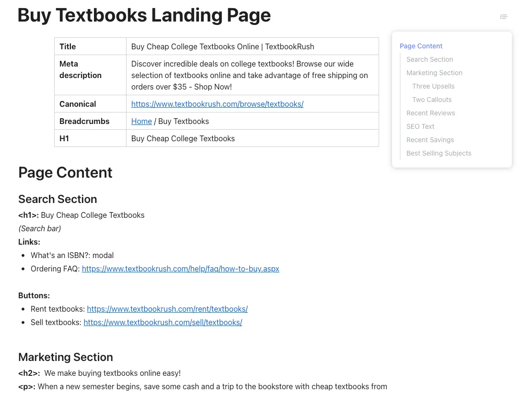532x394 pixels.
Task: Open the Sell textbooks URL
Action: pyautogui.click(x=163, y=322)
